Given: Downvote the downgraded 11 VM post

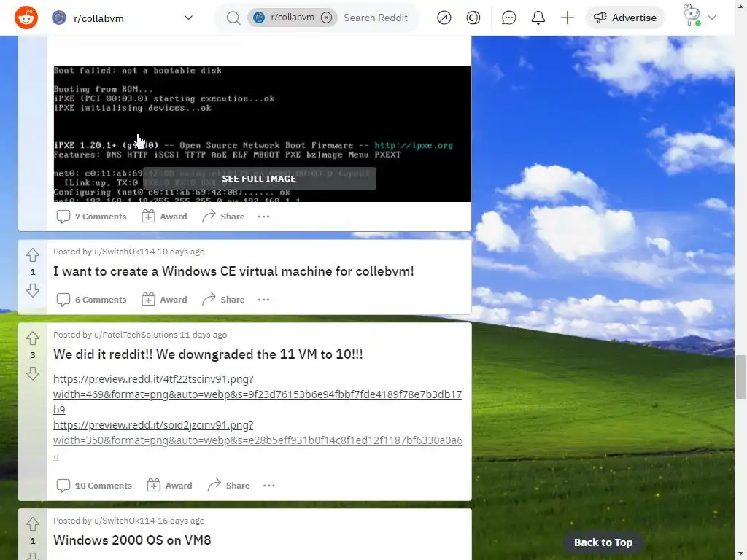Looking at the screenshot, I should tap(32, 373).
